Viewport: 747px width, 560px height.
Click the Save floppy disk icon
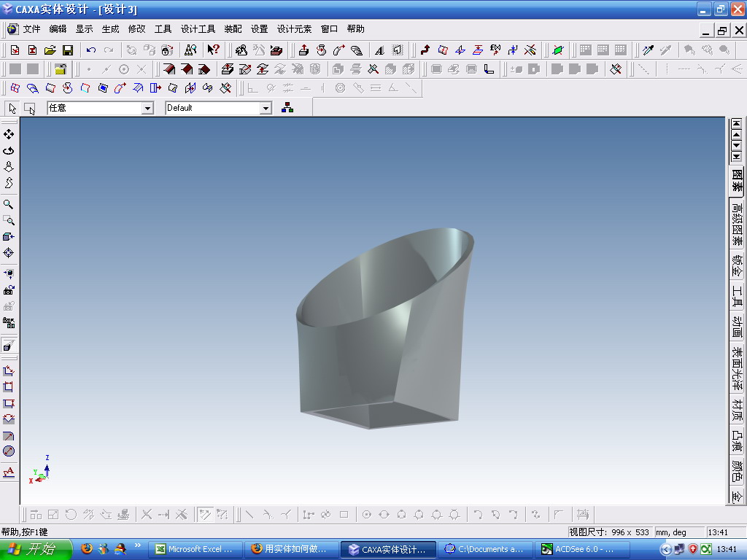(68, 50)
